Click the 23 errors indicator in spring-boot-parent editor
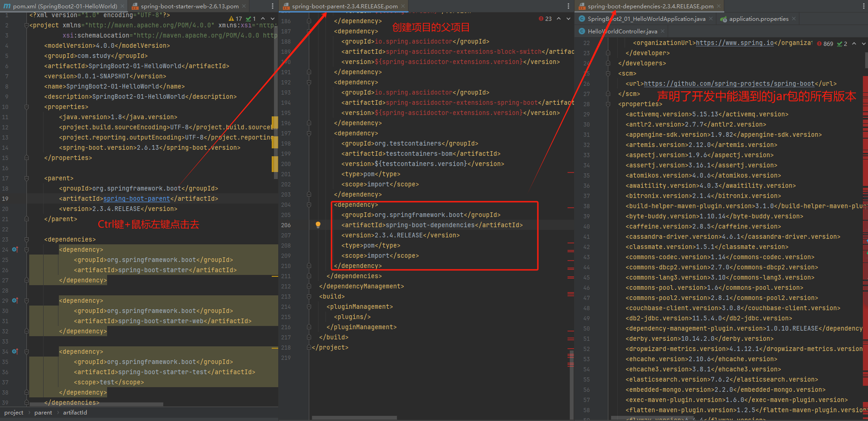868x421 pixels. [545, 19]
